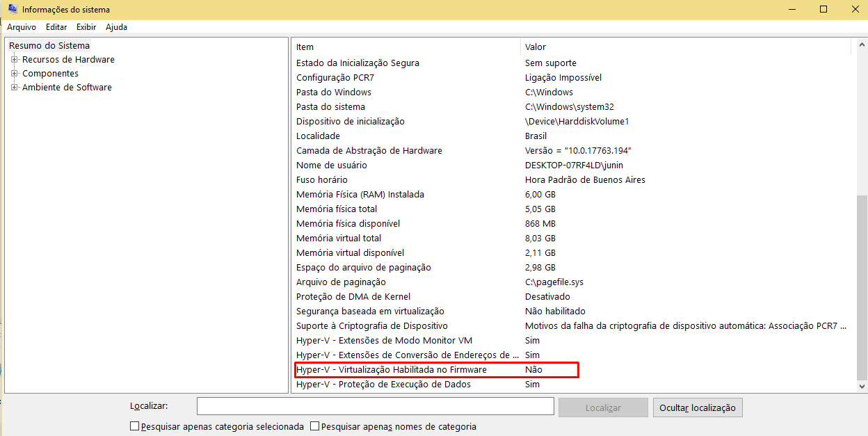This screenshot has width=868, height=436.
Task: Close the Informações do sistema window
Action: click(x=854, y=9)
